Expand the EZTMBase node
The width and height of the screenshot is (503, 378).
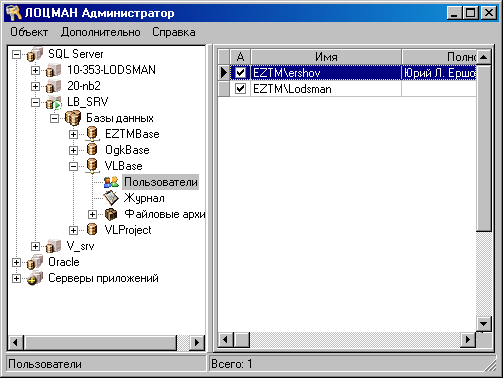tap(73, 134)
